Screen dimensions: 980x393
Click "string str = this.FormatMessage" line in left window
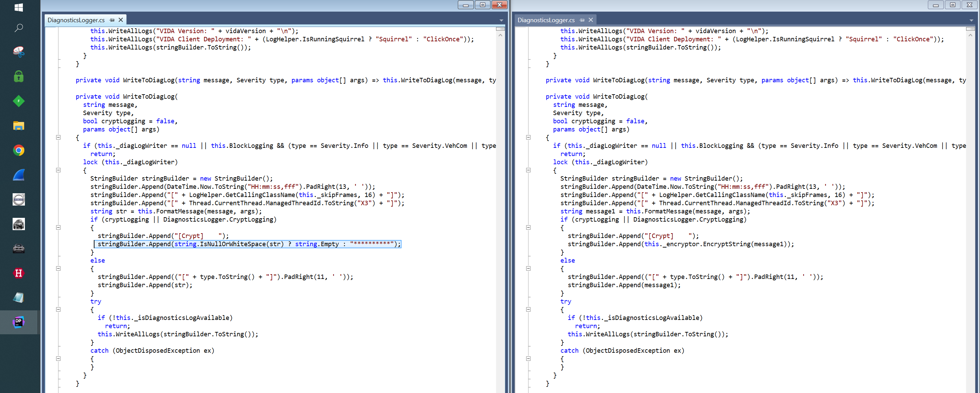point(176,211)
